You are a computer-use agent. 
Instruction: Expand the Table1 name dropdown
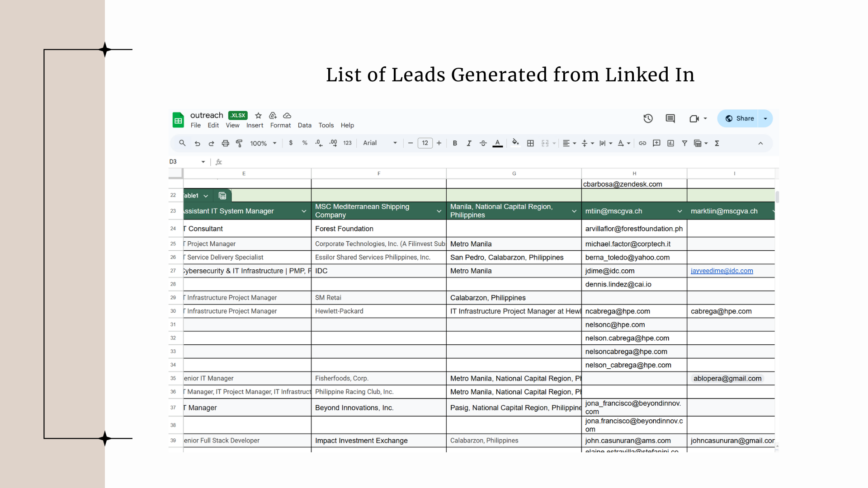click(206, 196)
